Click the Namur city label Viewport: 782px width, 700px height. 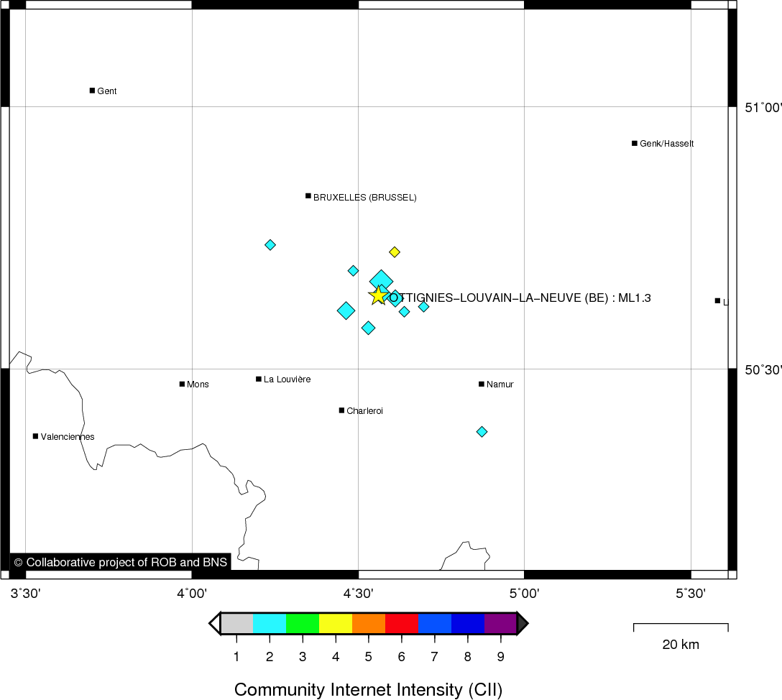pyautogui.click(x=500, y=384)
